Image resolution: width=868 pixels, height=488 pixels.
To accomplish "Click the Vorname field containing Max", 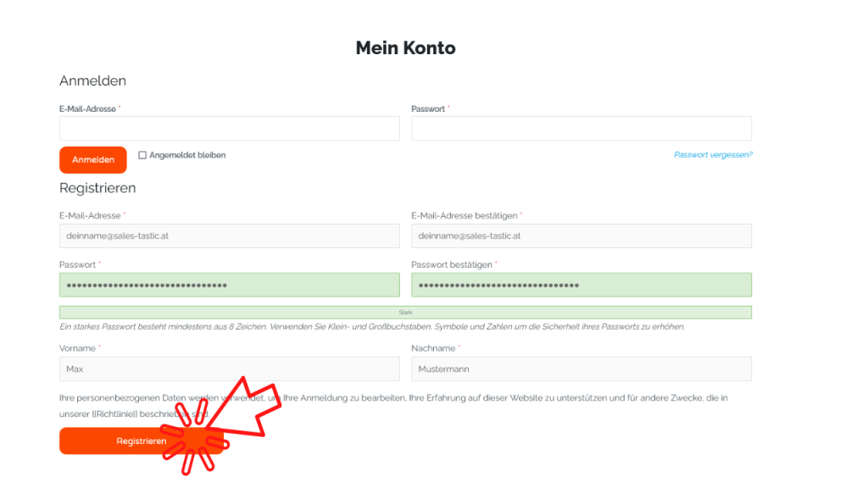I will pyautogui.click(x=229, y=369).
